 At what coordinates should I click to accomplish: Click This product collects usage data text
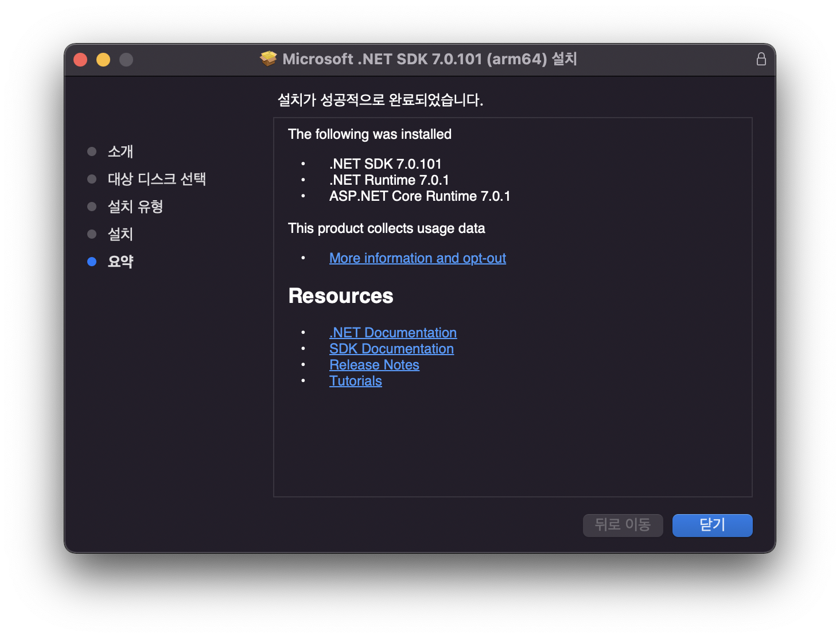pos(386,228)
